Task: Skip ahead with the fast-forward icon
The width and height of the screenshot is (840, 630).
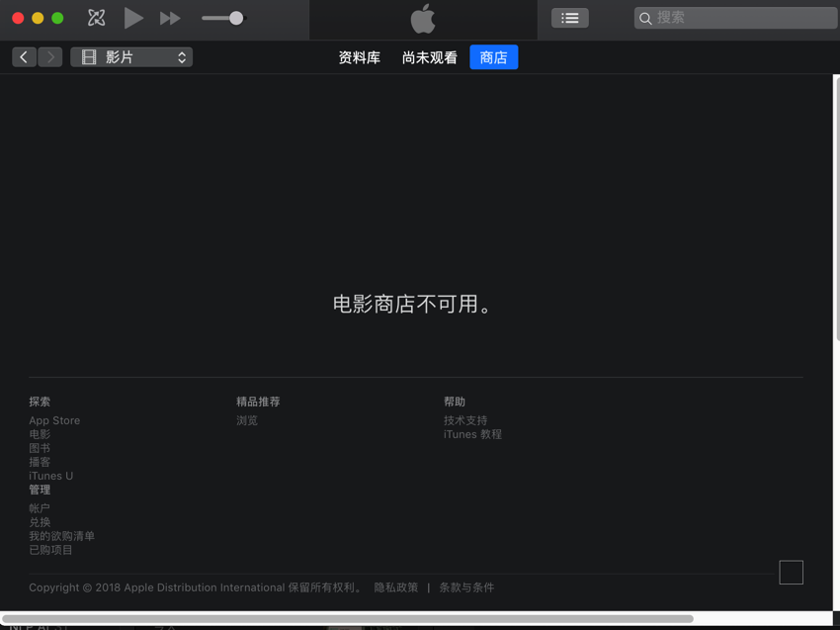Action: coord(170,18)
